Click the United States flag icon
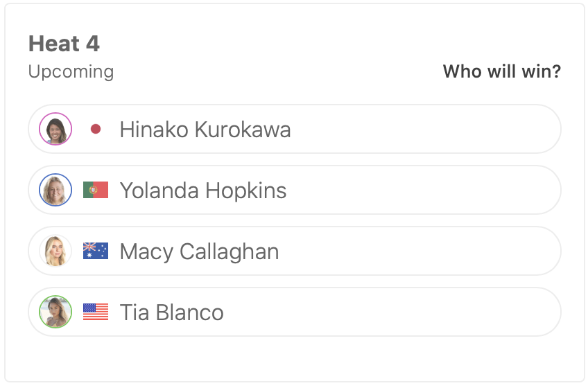Image resolution: width=588 pixels, height=388 pixels. coord(96,312)
